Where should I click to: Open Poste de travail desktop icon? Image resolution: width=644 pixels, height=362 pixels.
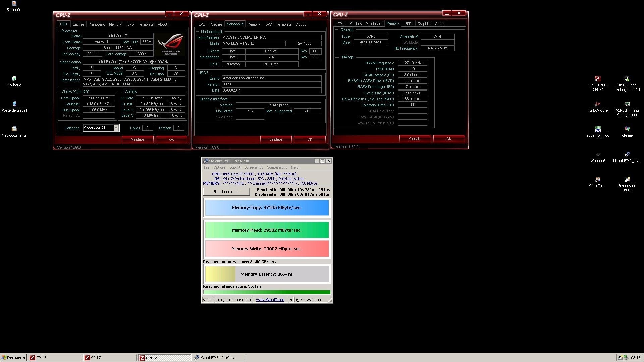click(14, 107)
